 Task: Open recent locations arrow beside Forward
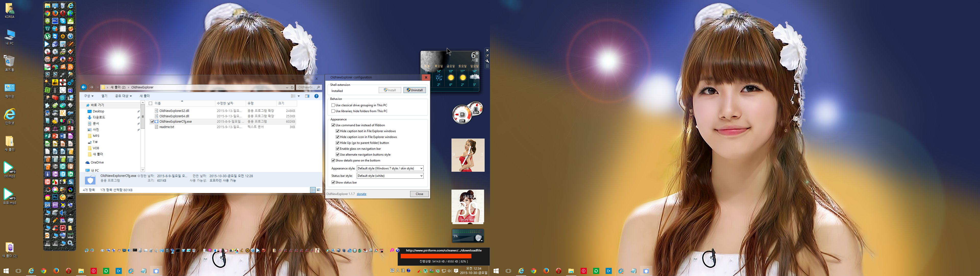click(97, 87)
